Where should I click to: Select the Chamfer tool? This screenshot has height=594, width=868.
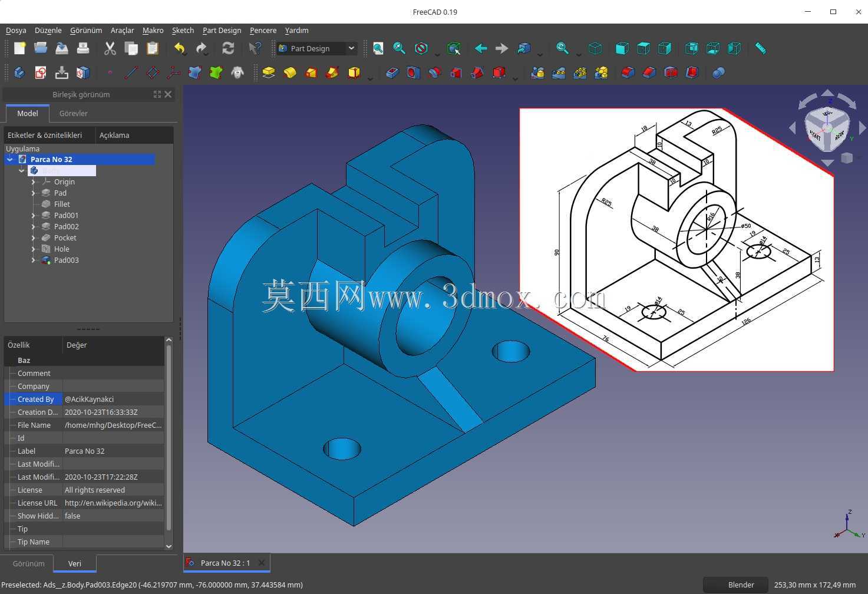[649, 72]
